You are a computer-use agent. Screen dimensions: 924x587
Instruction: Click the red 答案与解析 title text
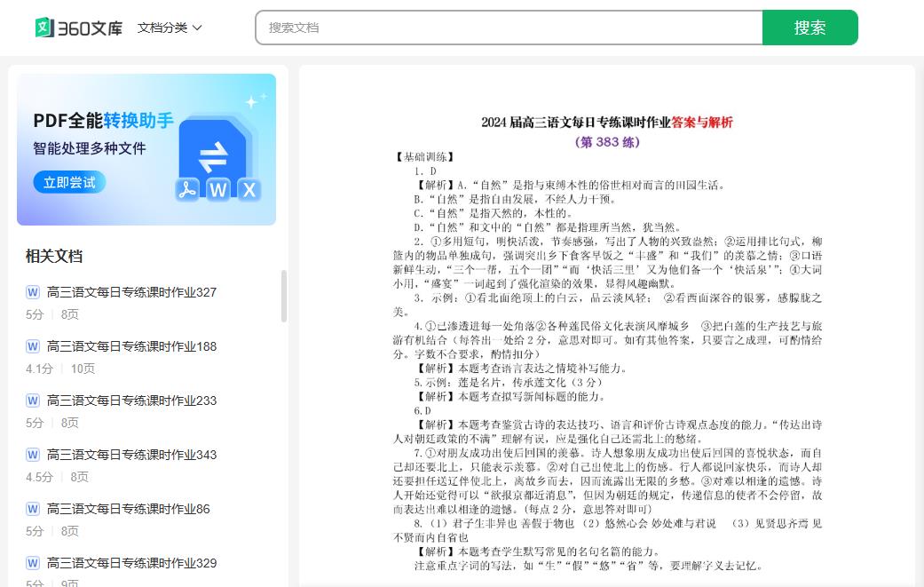702,123
